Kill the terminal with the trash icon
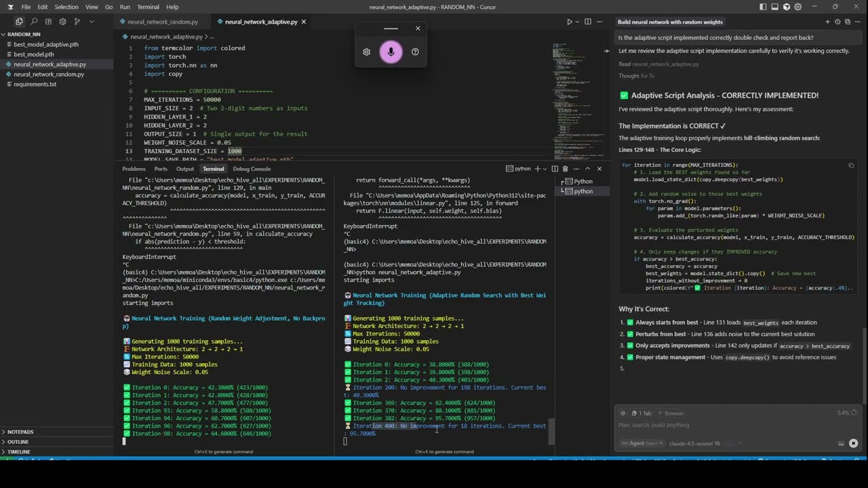The height and width of the screenshot is (488, 868). tap(565, 169)
